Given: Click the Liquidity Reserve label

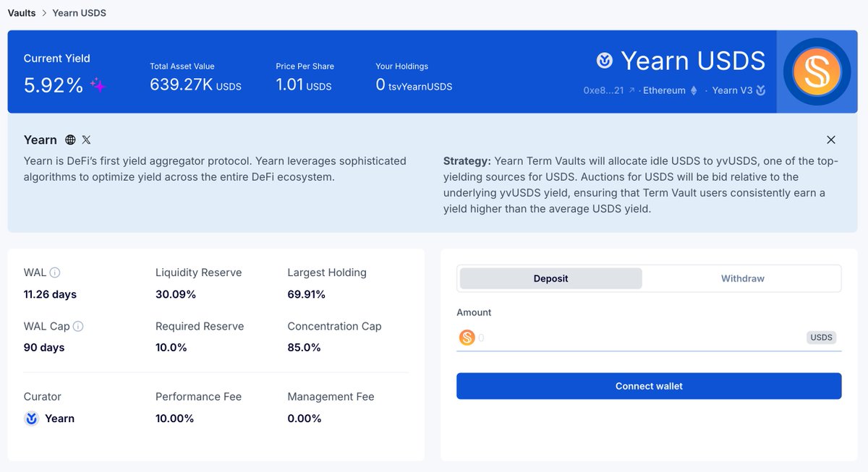Looking at the screenshot, I should pos(199,273).
